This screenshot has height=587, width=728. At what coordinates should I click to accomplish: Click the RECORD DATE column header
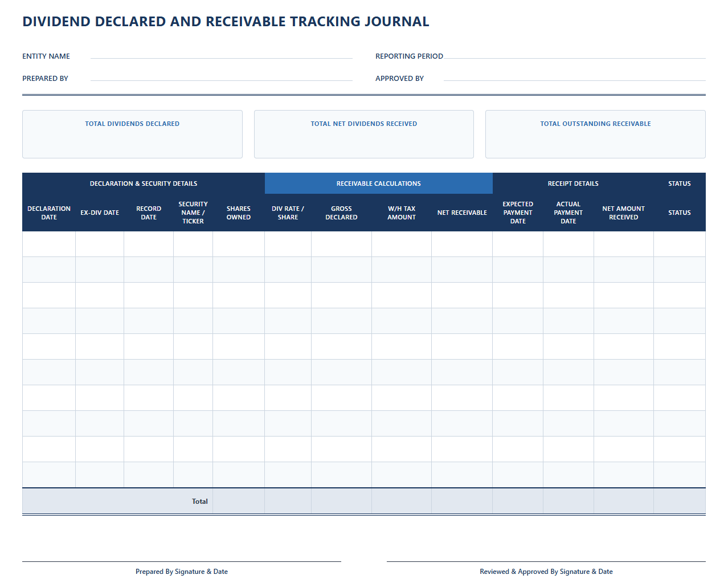149,213
